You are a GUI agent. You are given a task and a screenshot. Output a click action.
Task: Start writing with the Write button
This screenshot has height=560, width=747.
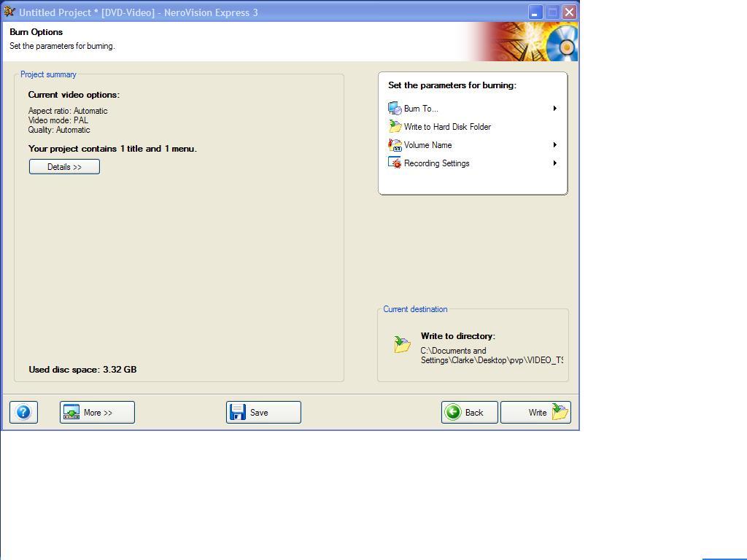pyautogui.click(x=535, y=412)
